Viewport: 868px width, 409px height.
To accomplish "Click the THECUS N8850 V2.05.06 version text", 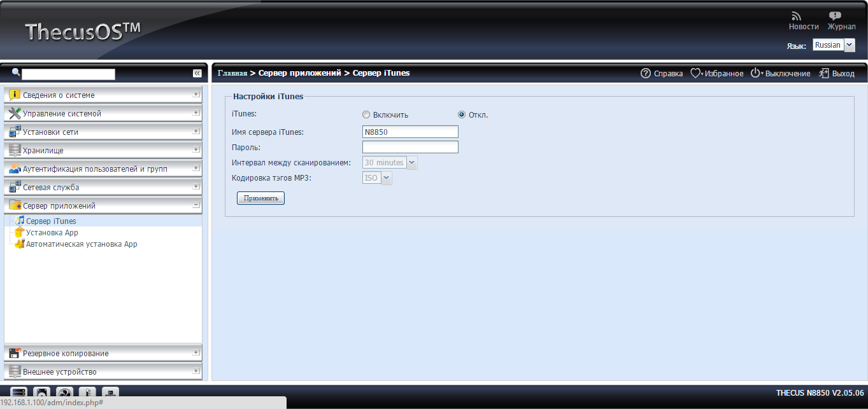I will tap(820, 393).
